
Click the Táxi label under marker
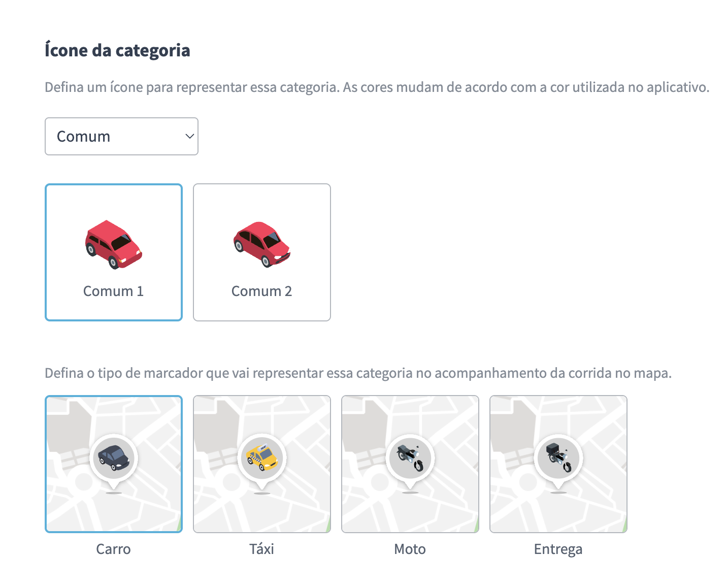262,549
